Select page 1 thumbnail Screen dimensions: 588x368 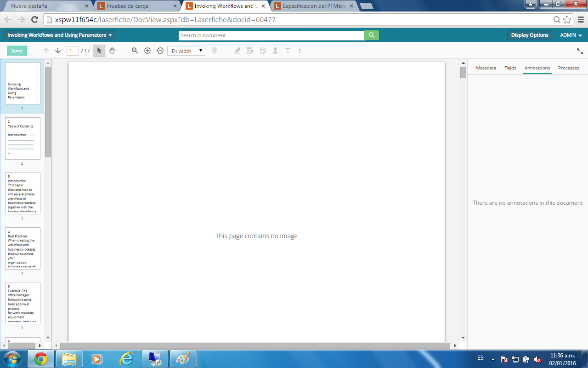pyautogui.click(x=23, y=83)
